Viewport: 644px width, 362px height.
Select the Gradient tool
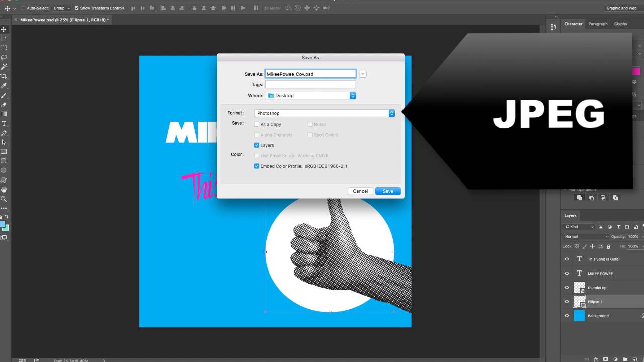(x=4, y=114)
